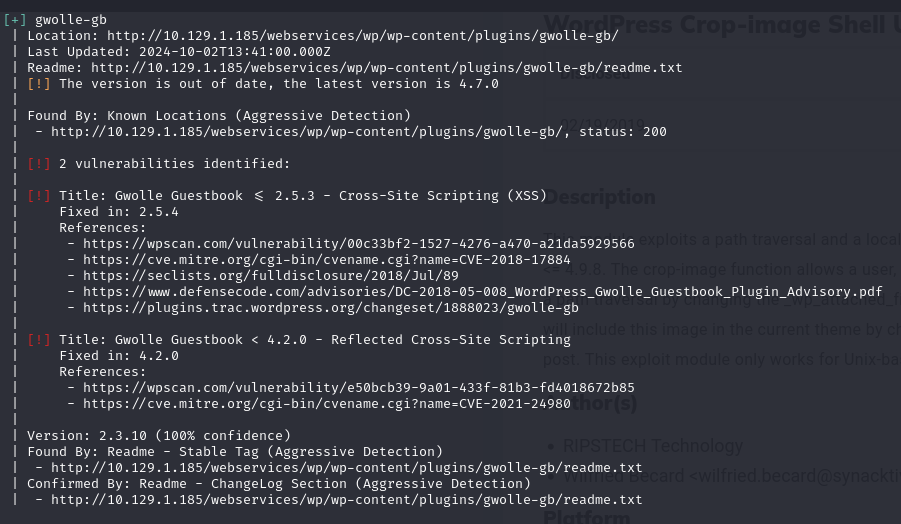Open the Readme line's readme.txt URL
The image size is (901, 524).
click(387, 68)
